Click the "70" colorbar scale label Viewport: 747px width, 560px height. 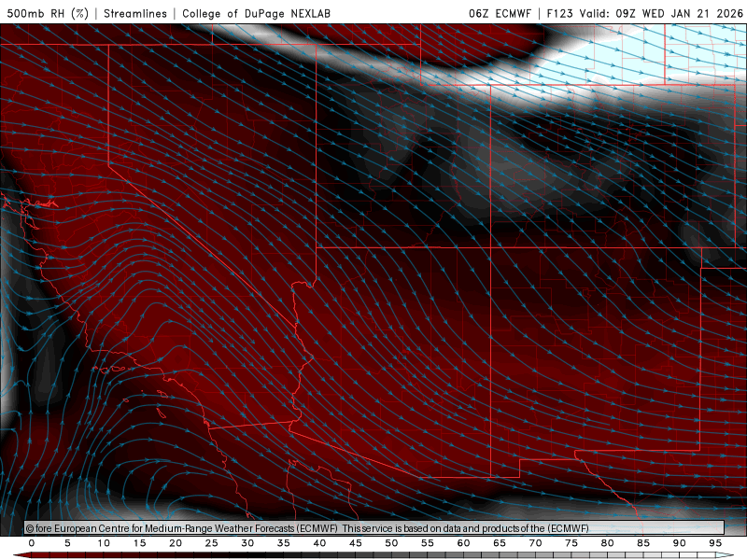click(x=535, y=543)
